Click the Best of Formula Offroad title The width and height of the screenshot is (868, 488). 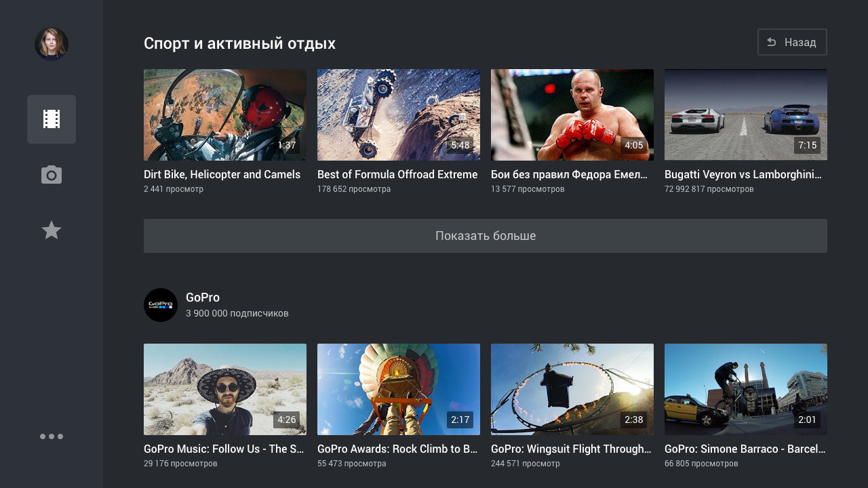tap(397, 175)
